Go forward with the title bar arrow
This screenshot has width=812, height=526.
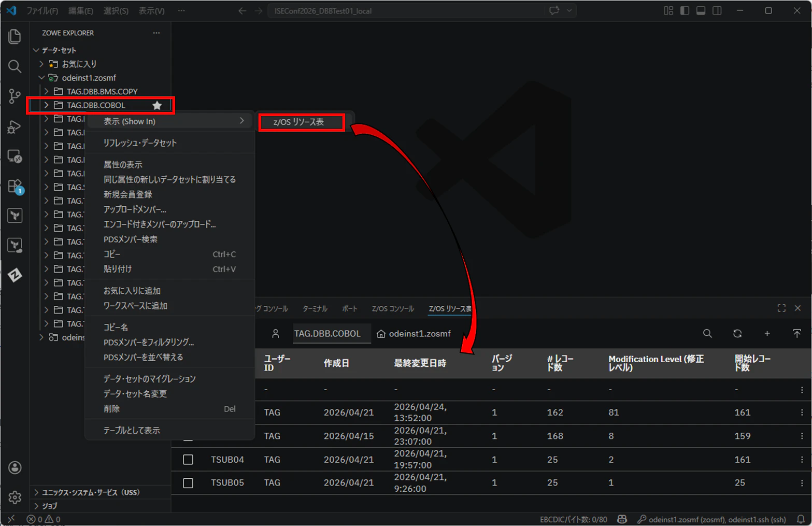coord(258,10)
